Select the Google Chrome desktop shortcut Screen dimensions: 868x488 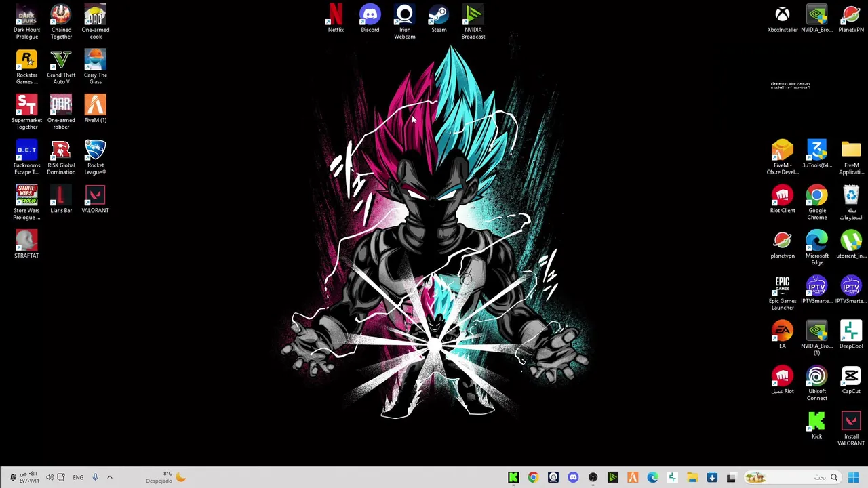pos(817,203)
